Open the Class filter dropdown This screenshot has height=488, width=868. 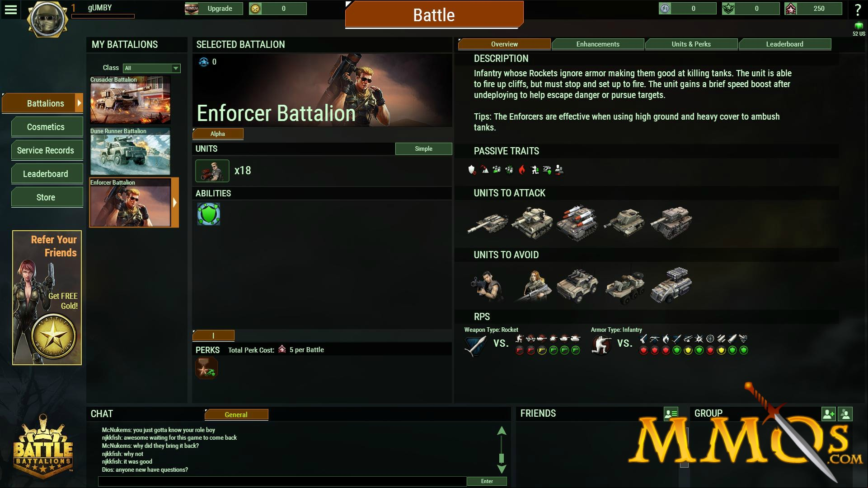[x=151, y=68]
